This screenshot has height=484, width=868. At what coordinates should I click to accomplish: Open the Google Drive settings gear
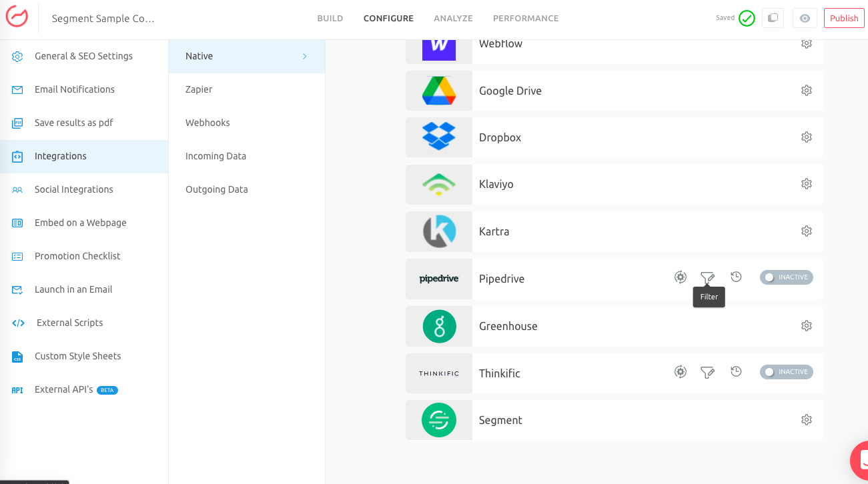tap(807, 90)
